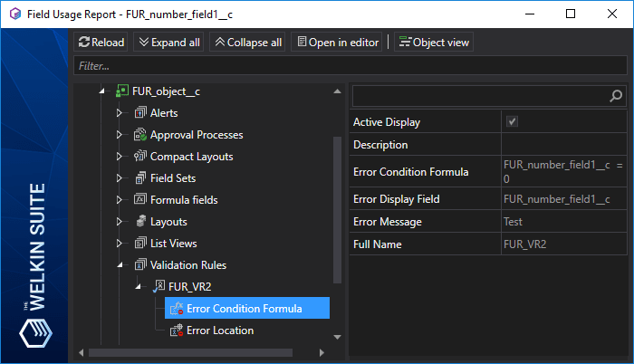Expand the Field Sets node
Screen dimensions: 634x364
point(119,178)
